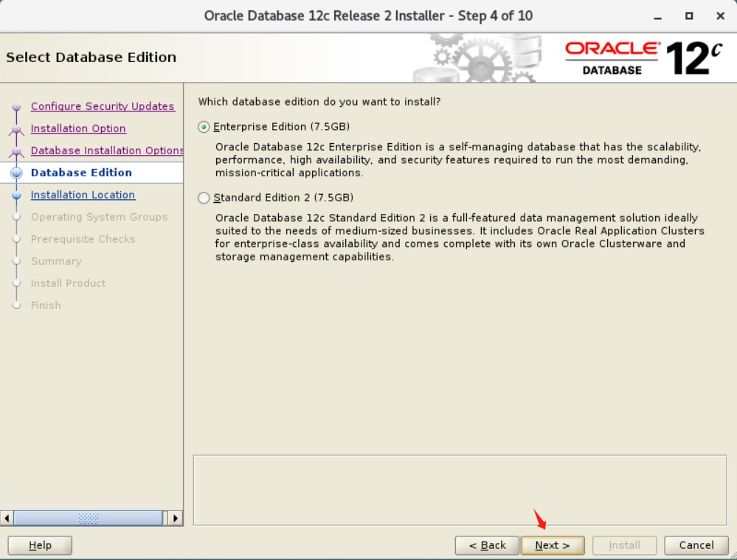737x560 pixels.
Task: Click the Select Database Edition heading
Action: coord(91,58)
